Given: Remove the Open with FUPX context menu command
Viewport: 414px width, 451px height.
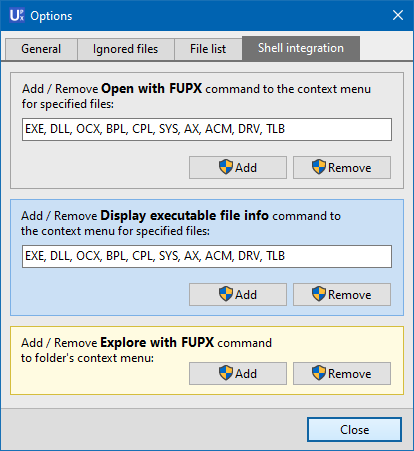Looking at the screenshot, I should click(x=342, y=167).
